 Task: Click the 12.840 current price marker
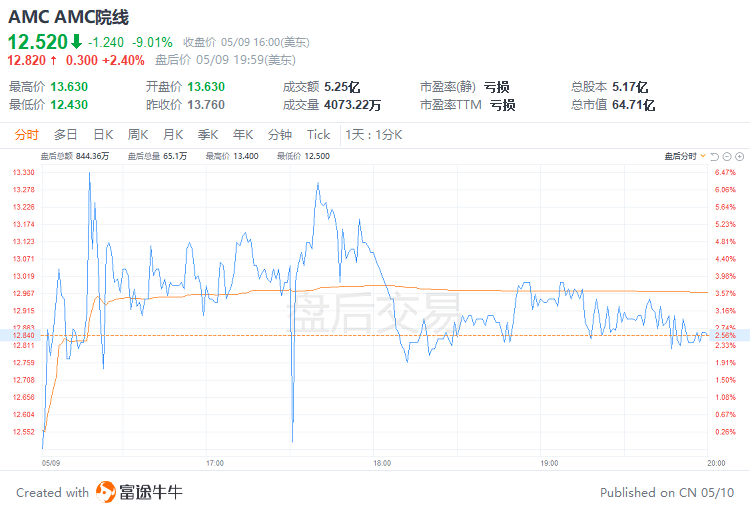(x=23, y=335)
